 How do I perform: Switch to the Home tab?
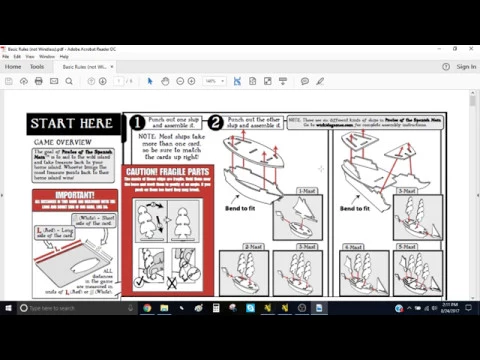(13, 67)
